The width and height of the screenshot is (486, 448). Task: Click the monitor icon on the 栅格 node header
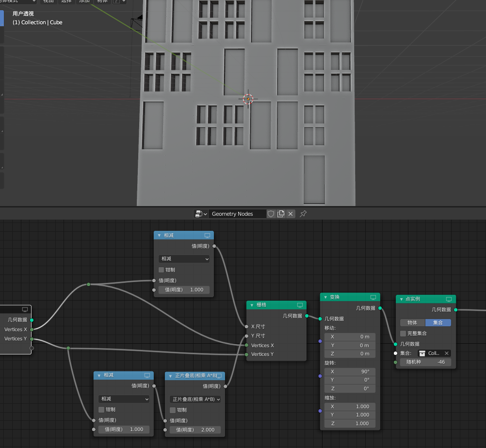pyautogui.click(x=300, y=305)
